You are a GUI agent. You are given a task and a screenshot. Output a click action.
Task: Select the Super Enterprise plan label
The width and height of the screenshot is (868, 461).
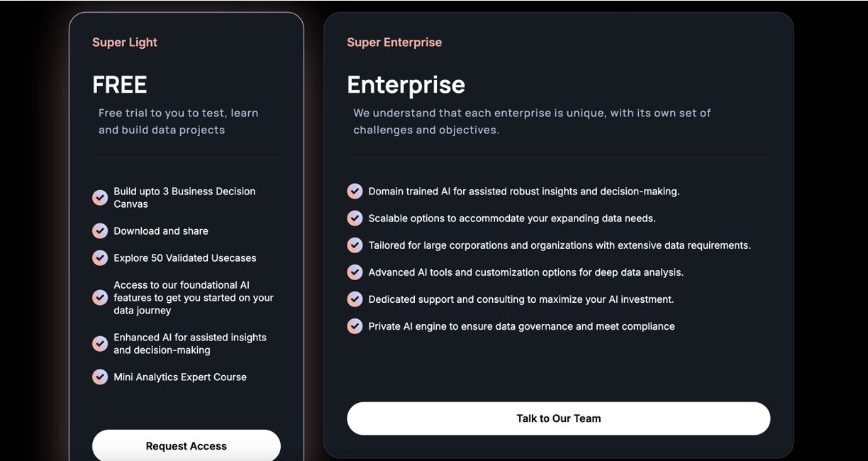tap(394, 43)
